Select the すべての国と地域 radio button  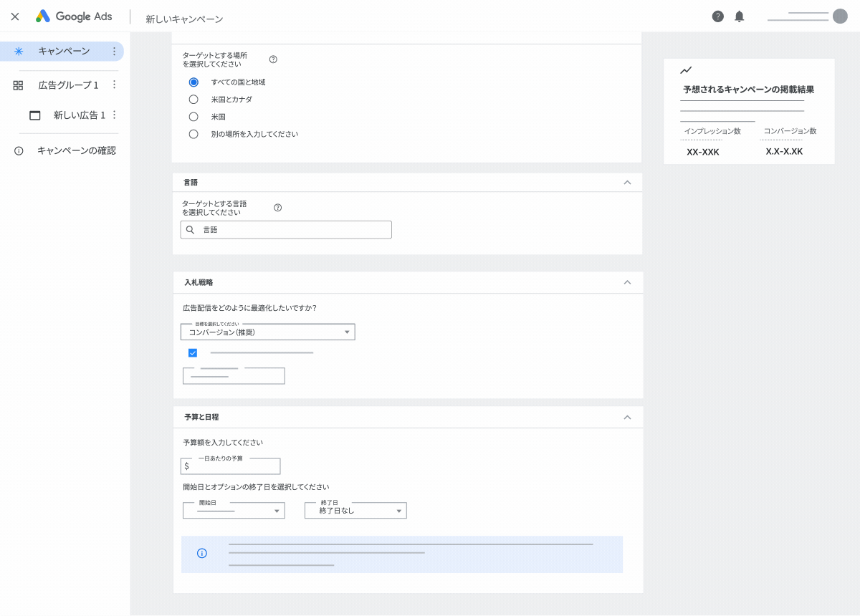(193, 82)
